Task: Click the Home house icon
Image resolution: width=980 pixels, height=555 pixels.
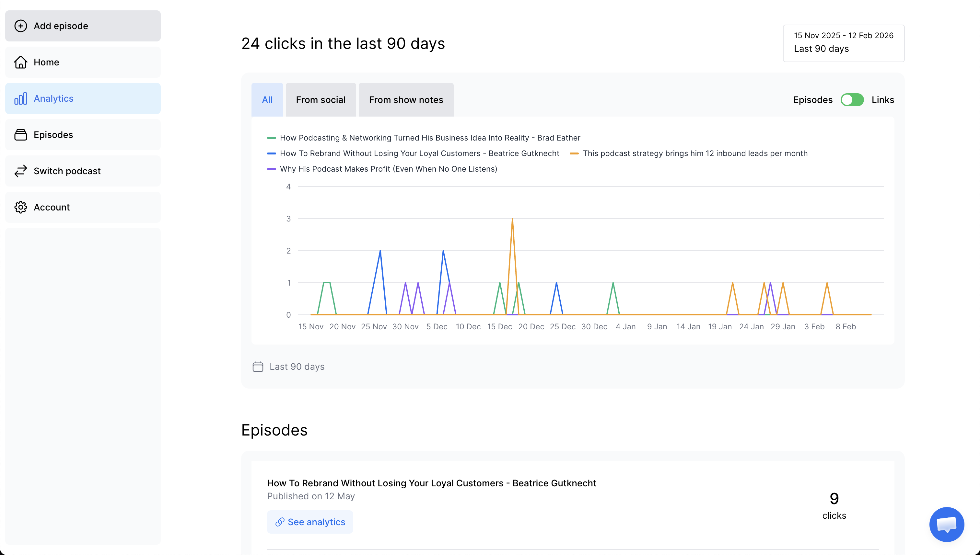Action: (21, 62)
